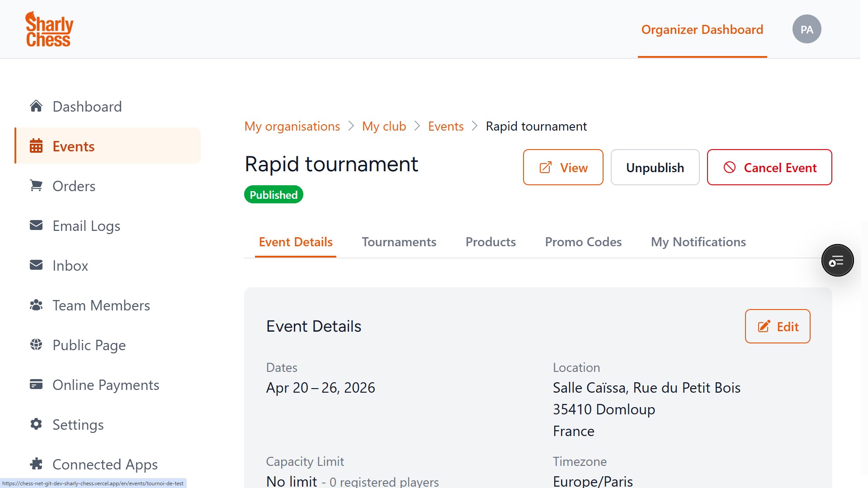This screenshot has width=868, height=488.
Task: Click the Email Logs envelope icon
Action: point(36,225)
